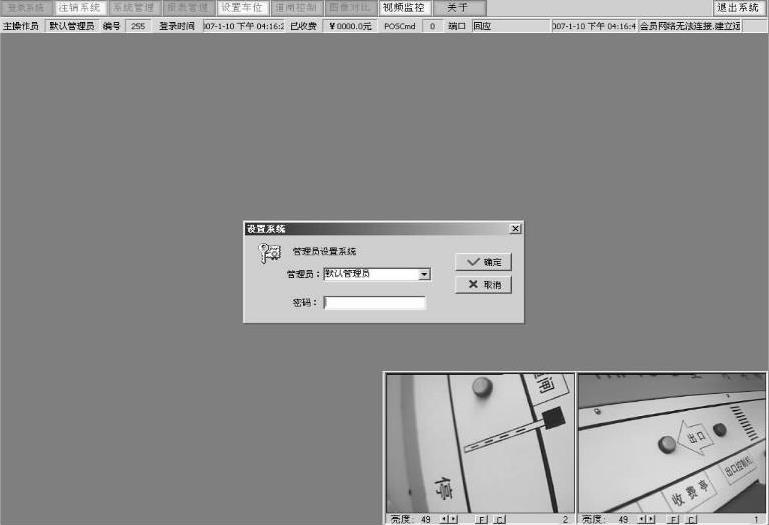Select the camera 2 video feed

coord(480,443)
